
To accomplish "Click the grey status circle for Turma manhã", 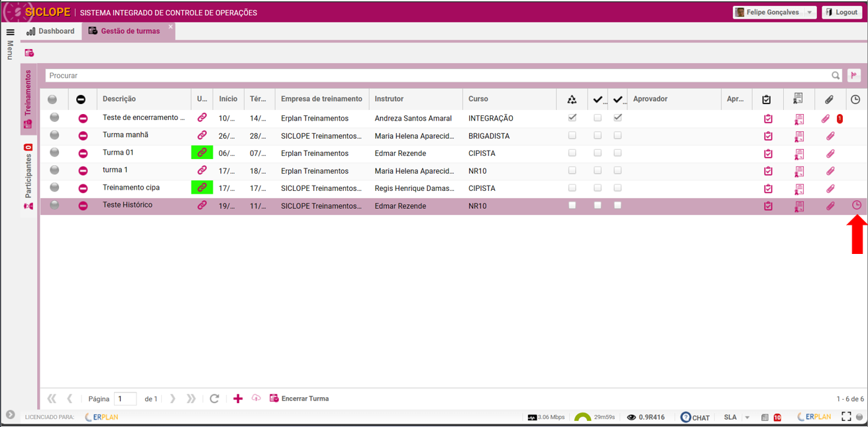I will 54,135.
